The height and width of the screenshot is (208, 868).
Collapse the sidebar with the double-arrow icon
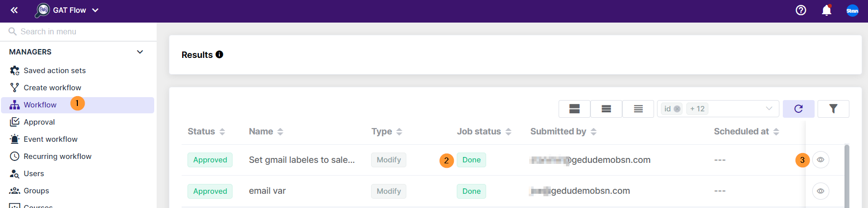tap(14, 10)
